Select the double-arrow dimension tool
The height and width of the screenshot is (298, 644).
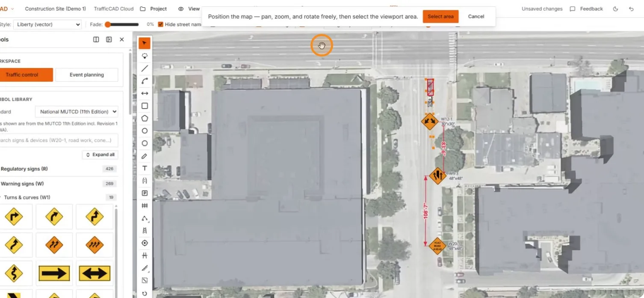(x=145, y=93)
